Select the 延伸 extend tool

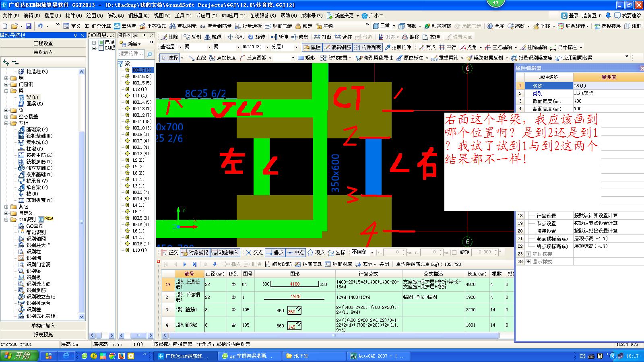[x=279, y=37]
